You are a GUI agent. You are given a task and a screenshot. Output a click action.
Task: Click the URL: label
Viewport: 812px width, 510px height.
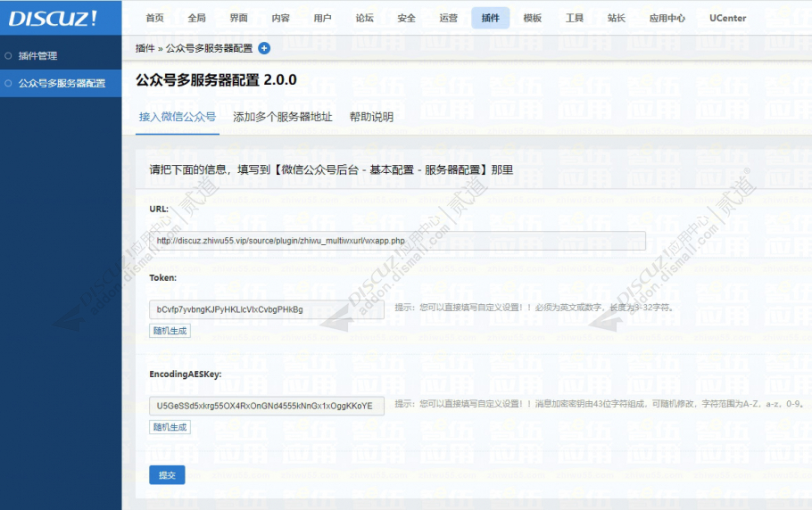point(159,209)
